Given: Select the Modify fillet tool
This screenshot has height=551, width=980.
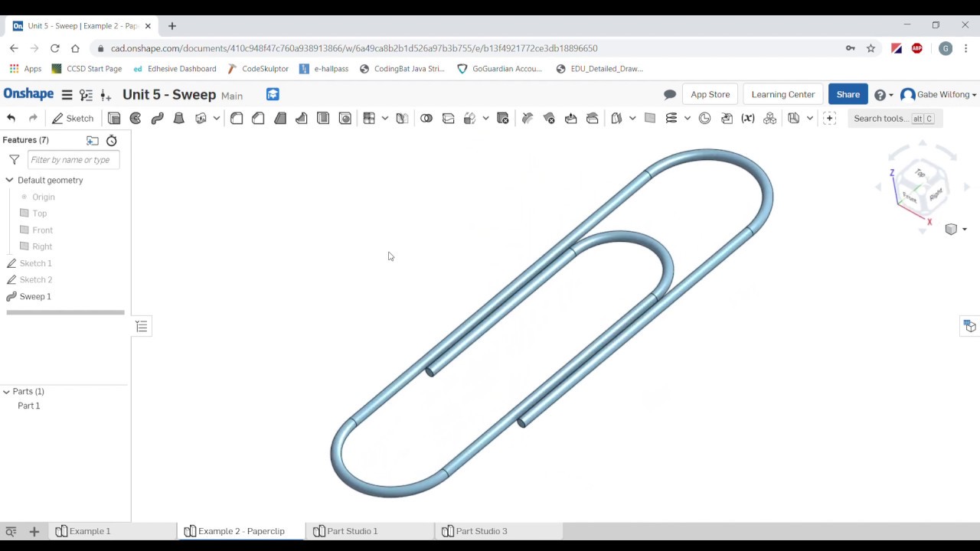Looking at the screenshot, I should [528, 118].
